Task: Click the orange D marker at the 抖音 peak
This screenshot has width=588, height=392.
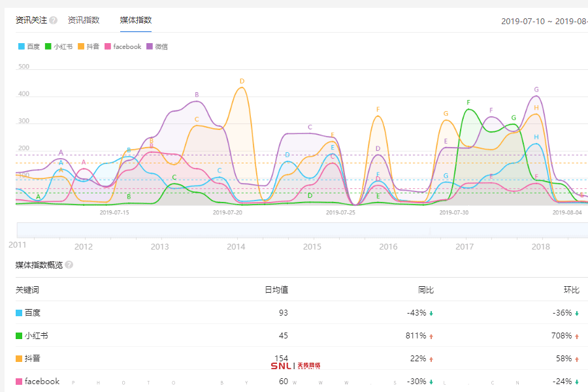Action: (x=242, y=82)
